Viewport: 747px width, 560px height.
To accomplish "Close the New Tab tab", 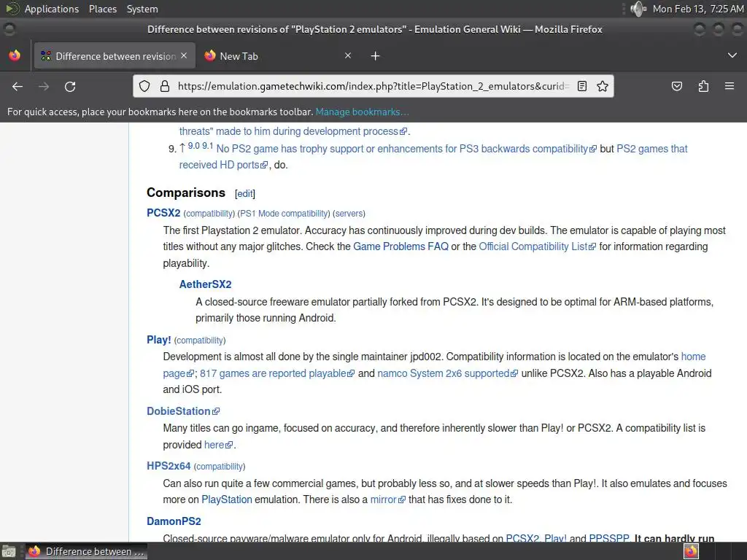I will 348,55.
